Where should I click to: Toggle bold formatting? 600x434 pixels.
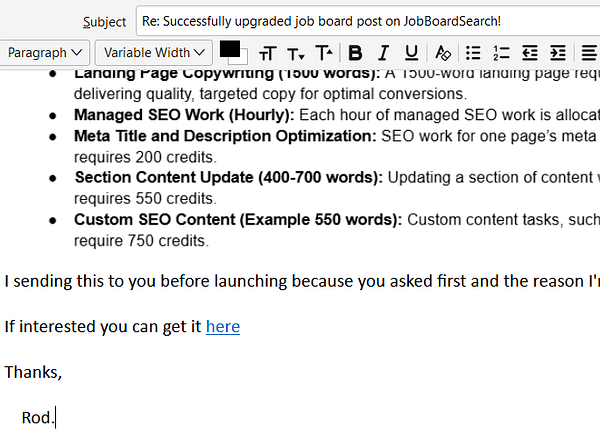click(355, 53)
